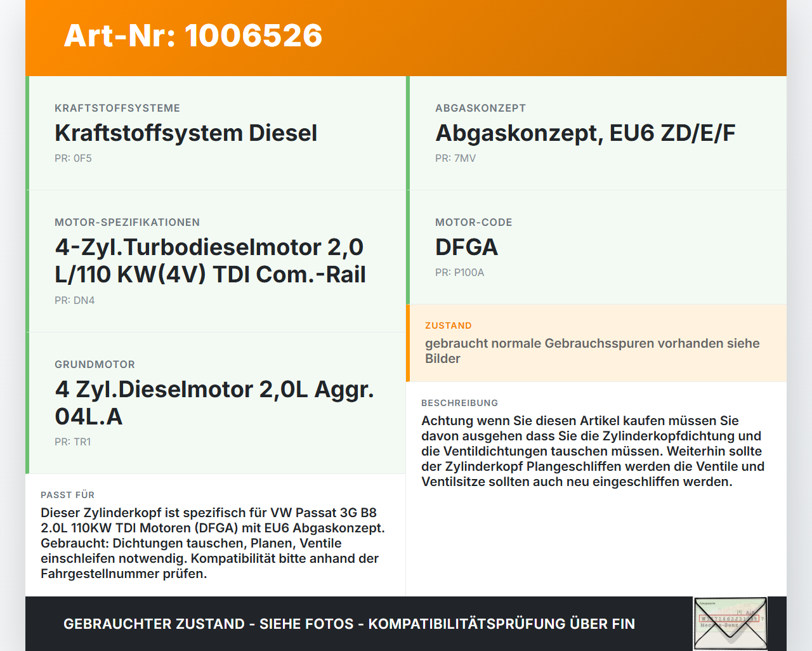
Task: Click the 'PASST FÜR' label
Action: coord(67,495)
